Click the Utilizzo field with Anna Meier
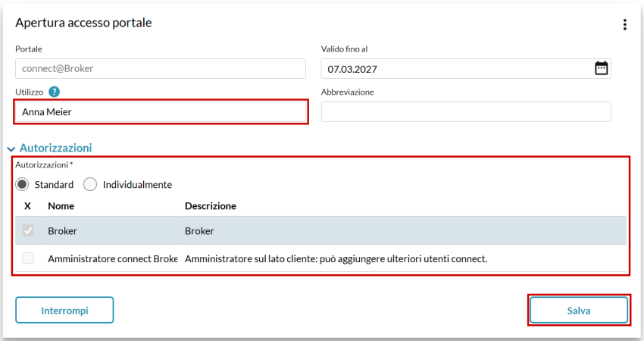 pyautogui.click(x=161, y=111)
